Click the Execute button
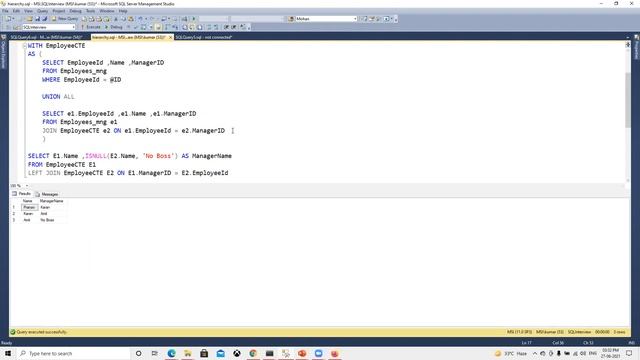 [91, 27]
